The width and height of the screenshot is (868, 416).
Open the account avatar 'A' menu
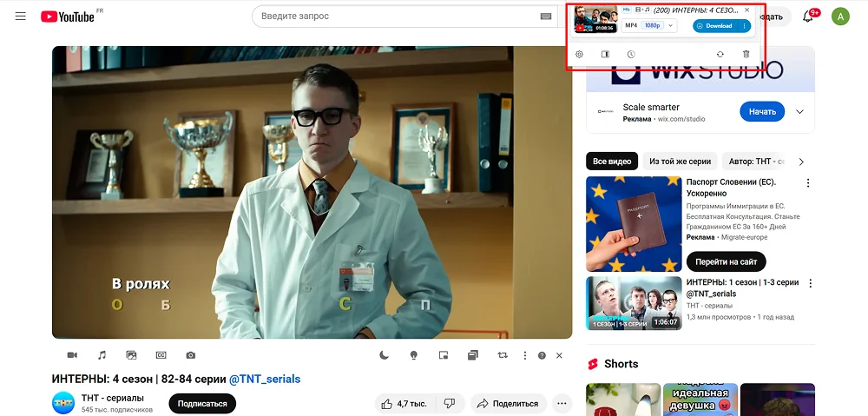(840, 16)
